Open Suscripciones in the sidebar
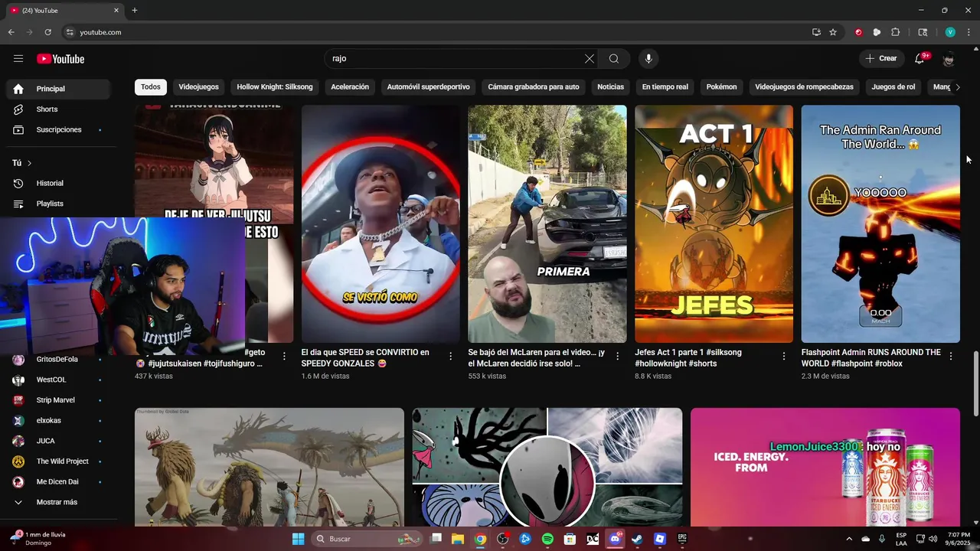Viewport: 980px width, 551px height. [58, 130]
